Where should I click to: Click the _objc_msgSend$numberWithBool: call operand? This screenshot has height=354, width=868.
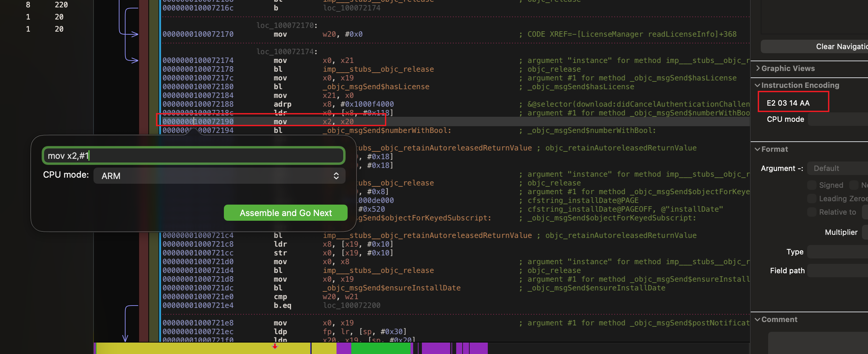click(387, 131)
